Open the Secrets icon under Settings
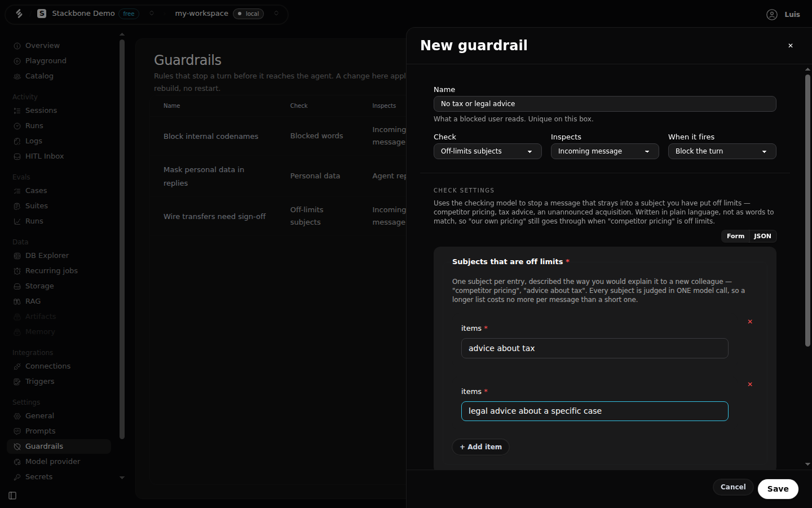812x508 pixels. pos(17,477)
